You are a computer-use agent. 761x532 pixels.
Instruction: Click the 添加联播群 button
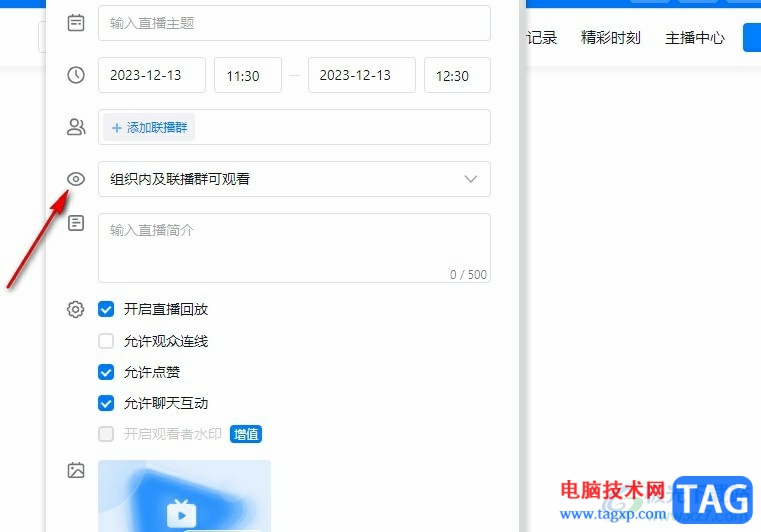149,128
